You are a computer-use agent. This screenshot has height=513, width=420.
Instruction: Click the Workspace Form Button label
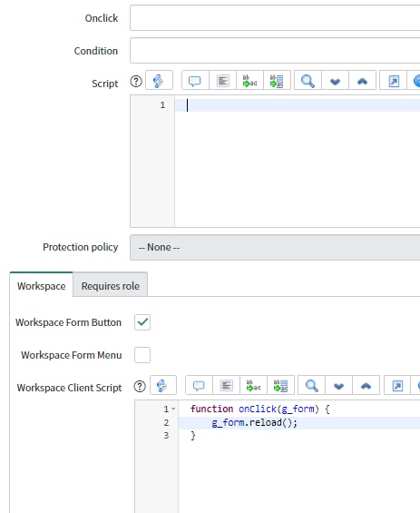[x=68, y=322]
